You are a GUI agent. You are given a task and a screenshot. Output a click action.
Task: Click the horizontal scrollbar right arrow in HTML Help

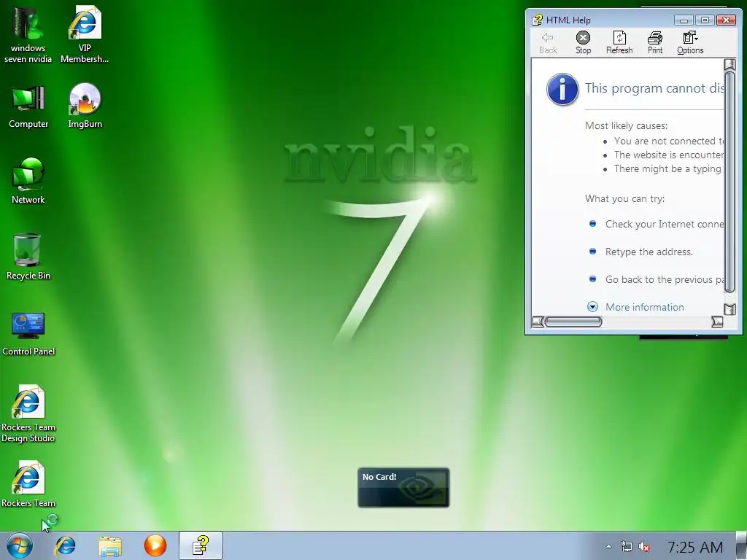[717, 322]
